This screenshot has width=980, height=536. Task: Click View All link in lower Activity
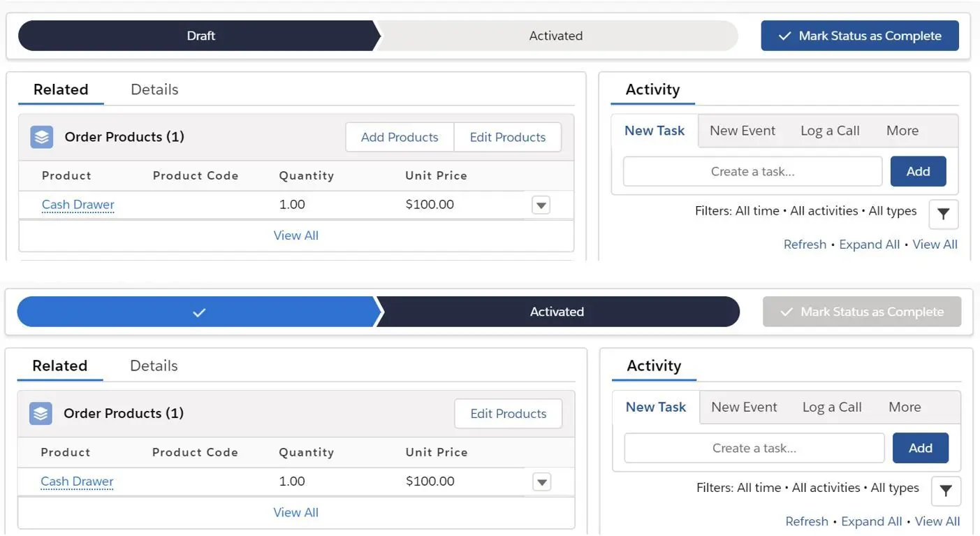[x=937, y=521]
